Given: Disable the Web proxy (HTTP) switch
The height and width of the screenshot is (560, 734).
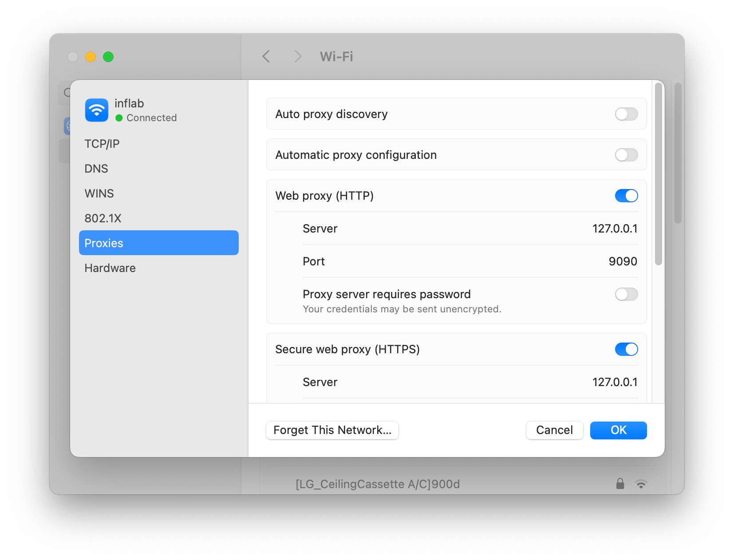Looking at the screenshot, I should coord(626,196).
